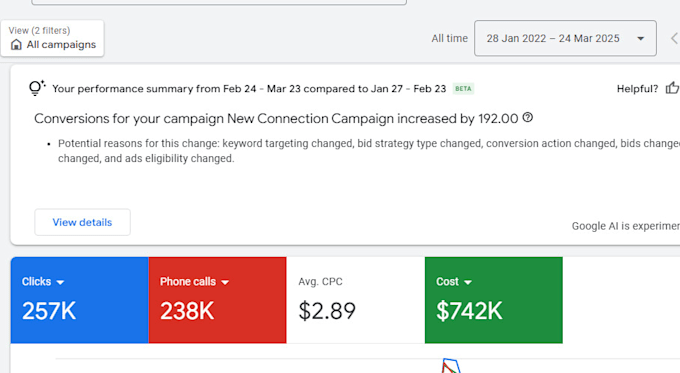680x373 pixels.
Task: Click the 238K phone calls value
Action: [187, 311]
